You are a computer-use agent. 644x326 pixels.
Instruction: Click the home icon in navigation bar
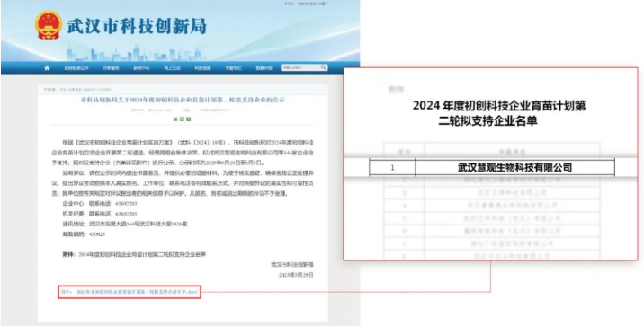point(47,67)
